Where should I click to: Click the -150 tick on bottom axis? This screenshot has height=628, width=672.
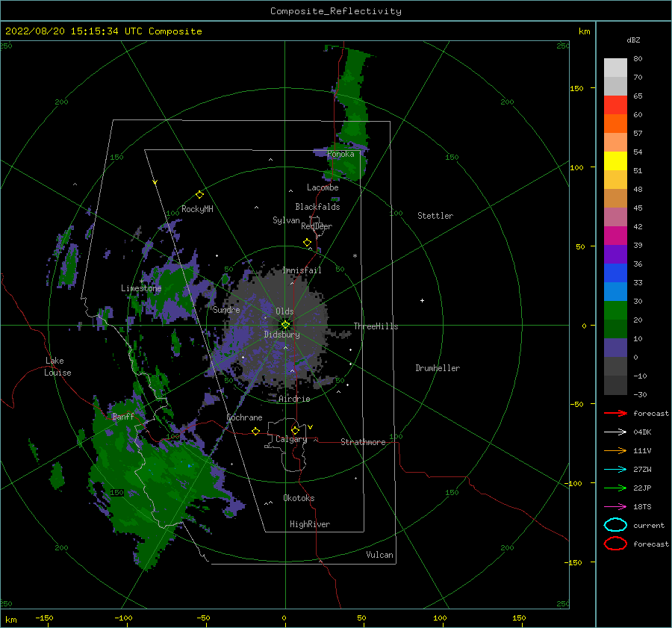44,618
